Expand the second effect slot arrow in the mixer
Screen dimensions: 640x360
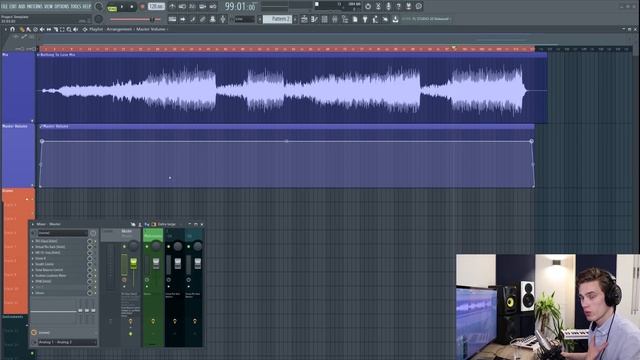pos(33,247)
